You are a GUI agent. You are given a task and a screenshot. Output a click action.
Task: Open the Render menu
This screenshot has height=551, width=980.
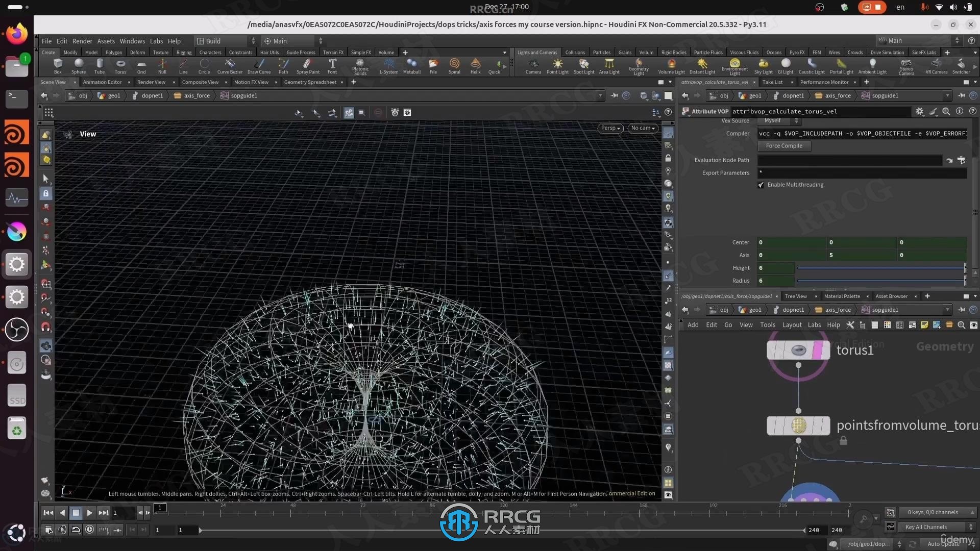pyautogui.click(x=82, y=41)
